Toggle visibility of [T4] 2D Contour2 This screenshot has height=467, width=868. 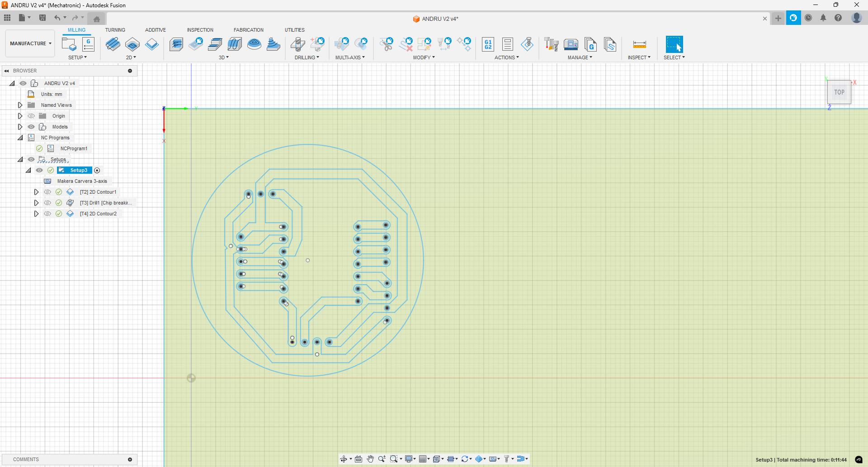click(x=47, y=214)
